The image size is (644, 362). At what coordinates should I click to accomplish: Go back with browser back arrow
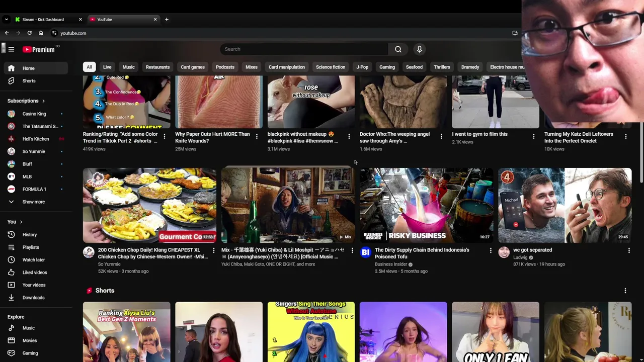click(x=7, y=33)
